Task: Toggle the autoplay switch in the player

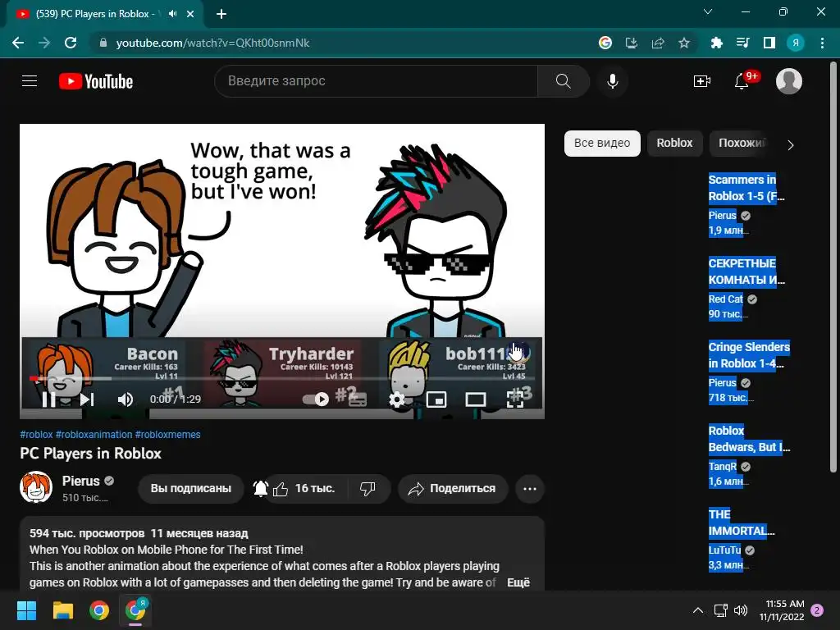Action: click(x=316, y=399)
